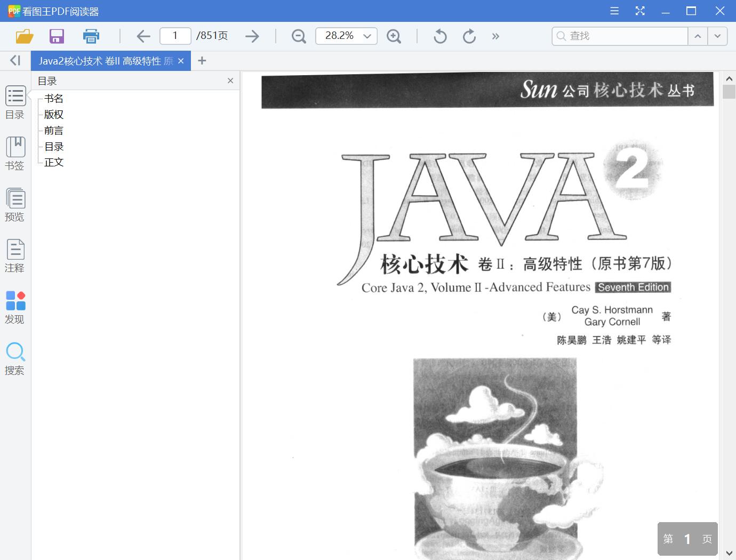The image size is (736, 560).
Task: Click the 查找 search field
Action: click(x=620, y=36)
